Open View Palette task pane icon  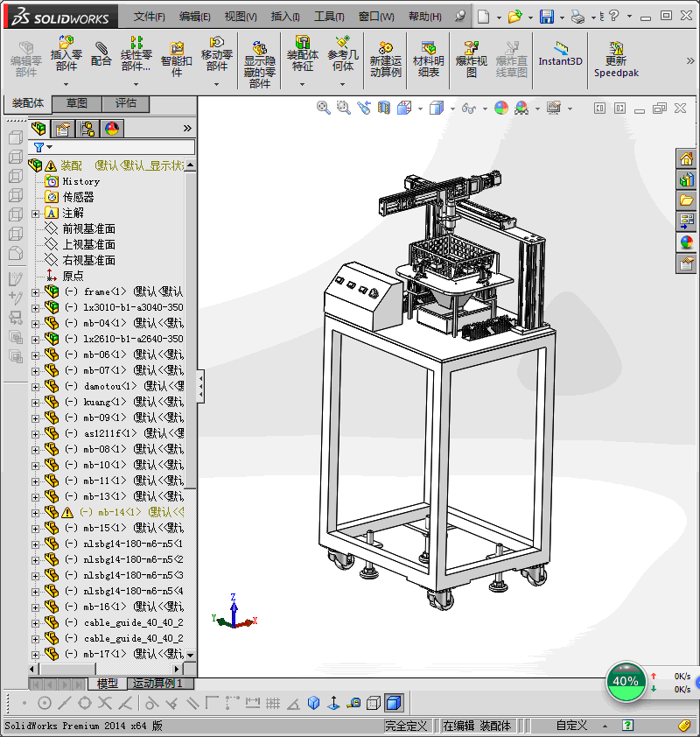(x=686, y=221)
